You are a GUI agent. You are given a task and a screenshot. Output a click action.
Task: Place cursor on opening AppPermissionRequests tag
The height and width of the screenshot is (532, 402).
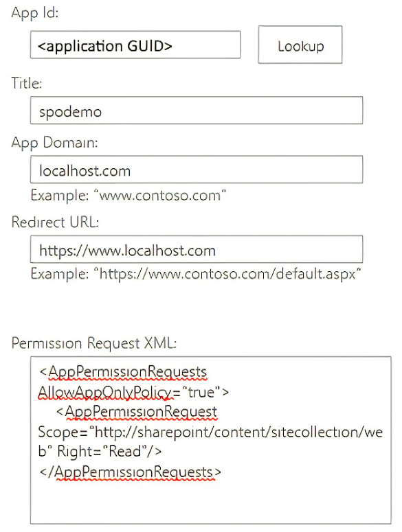[x=123, y=372]
